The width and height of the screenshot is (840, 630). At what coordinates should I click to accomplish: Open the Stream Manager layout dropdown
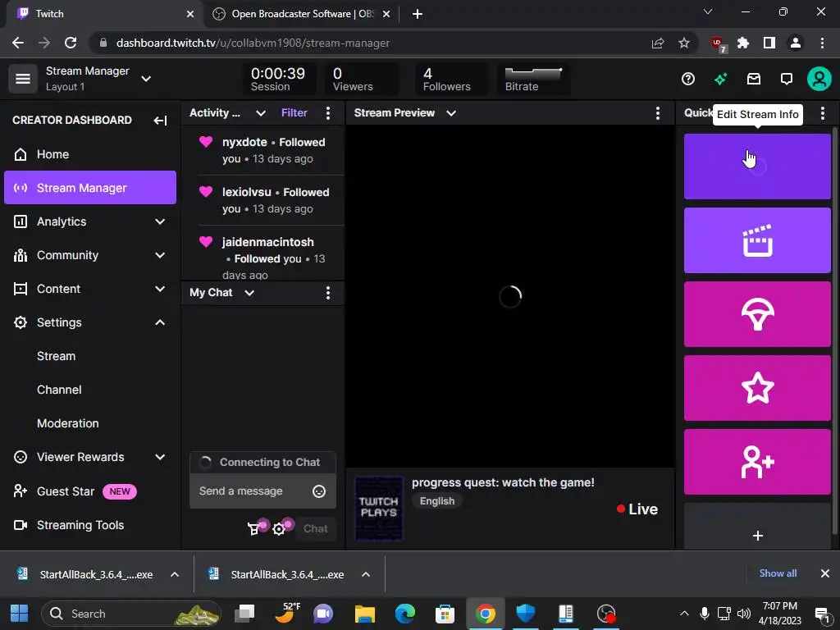point(146,79)
